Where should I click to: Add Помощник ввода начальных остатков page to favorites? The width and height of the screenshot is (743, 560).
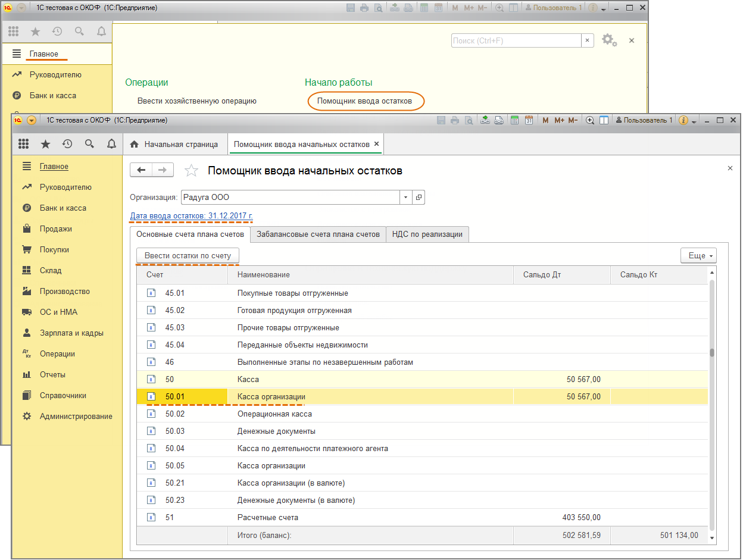[x=191, y=171]
